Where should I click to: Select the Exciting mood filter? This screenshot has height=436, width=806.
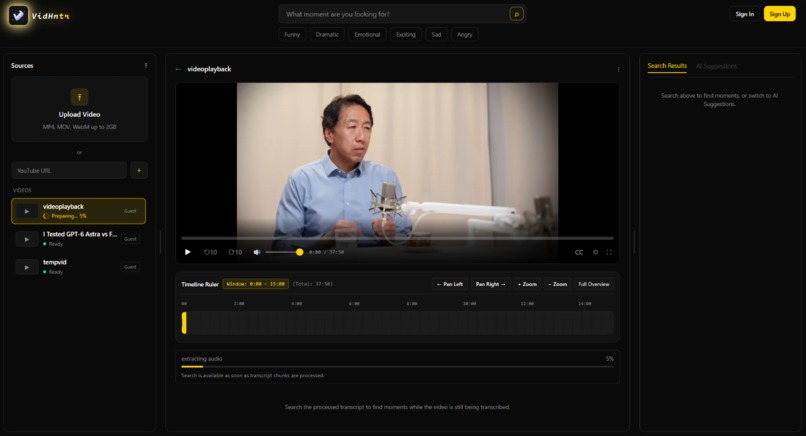[406, 34]
